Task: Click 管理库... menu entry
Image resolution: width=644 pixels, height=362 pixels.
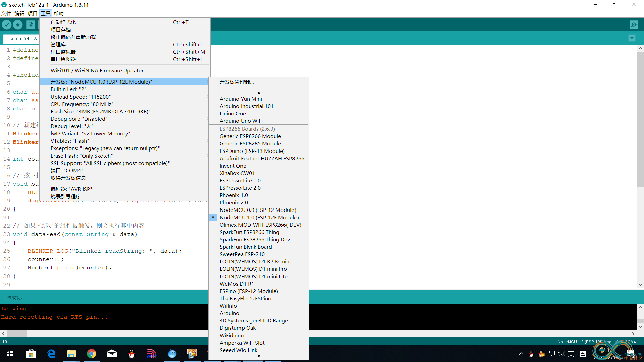Action: [x=125, y=44]
